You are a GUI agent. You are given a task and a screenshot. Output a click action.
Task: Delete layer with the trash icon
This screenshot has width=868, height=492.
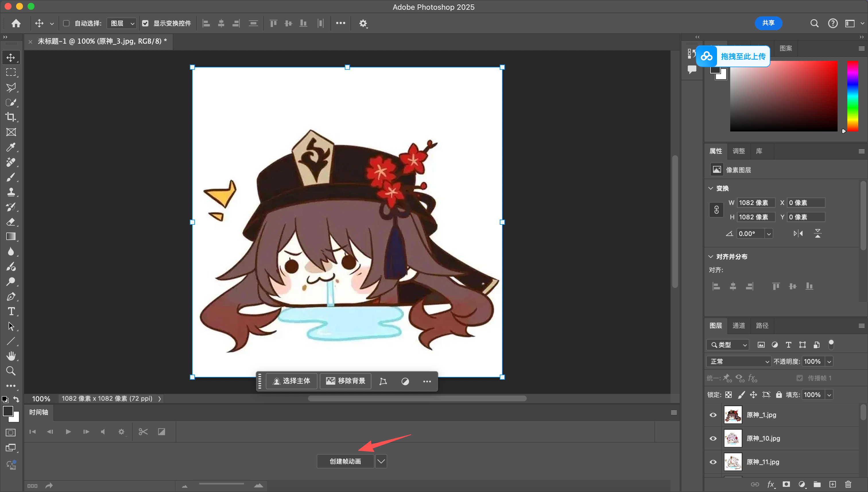pyautogui.click(x=848, y=485)
